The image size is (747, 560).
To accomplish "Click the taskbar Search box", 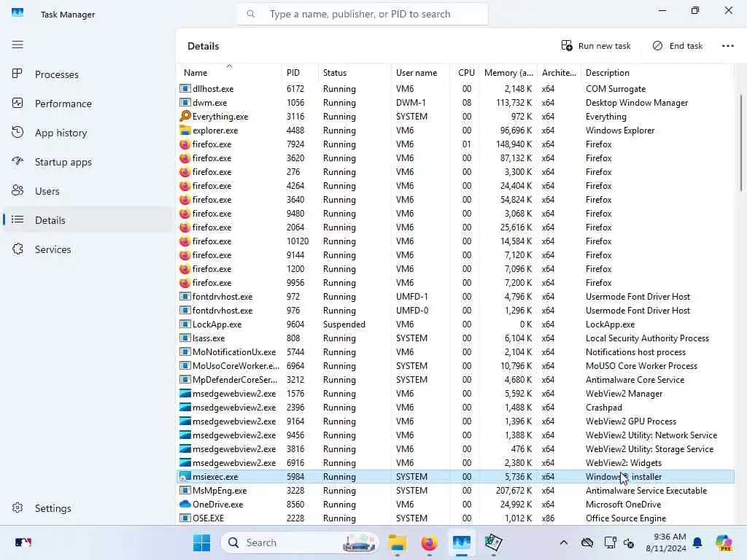I will [x=300, y=542].
